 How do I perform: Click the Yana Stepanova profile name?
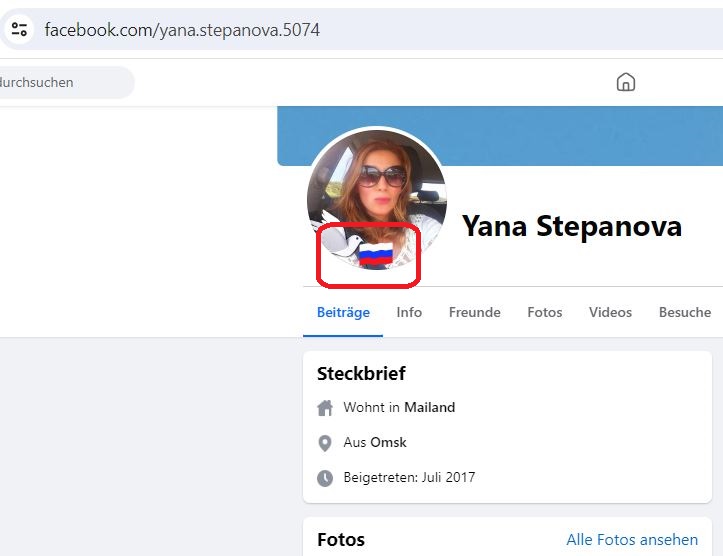pyautogui.click(x=572, y=226)
